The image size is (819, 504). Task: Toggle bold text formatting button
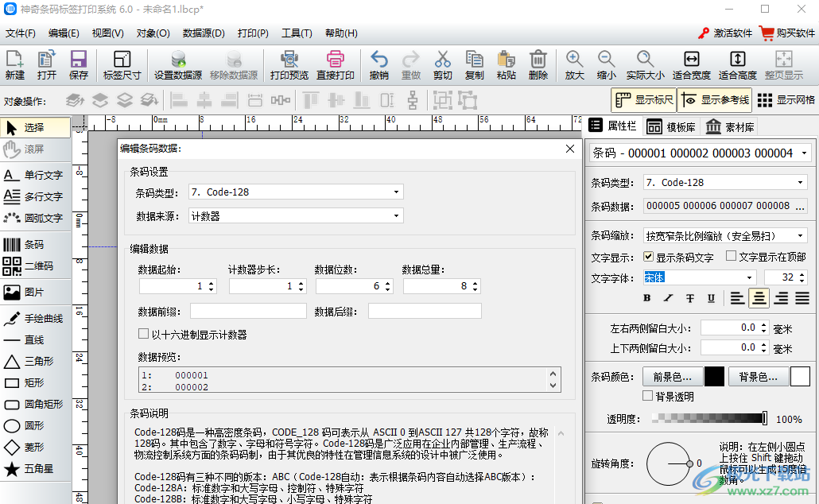click(x=647, y=298)
